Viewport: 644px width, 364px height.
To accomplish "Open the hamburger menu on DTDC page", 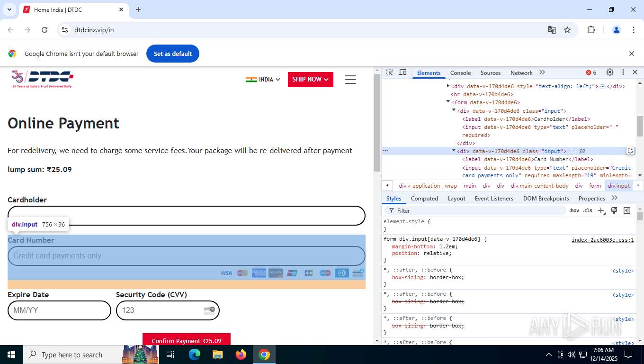I will click(350, 80).
